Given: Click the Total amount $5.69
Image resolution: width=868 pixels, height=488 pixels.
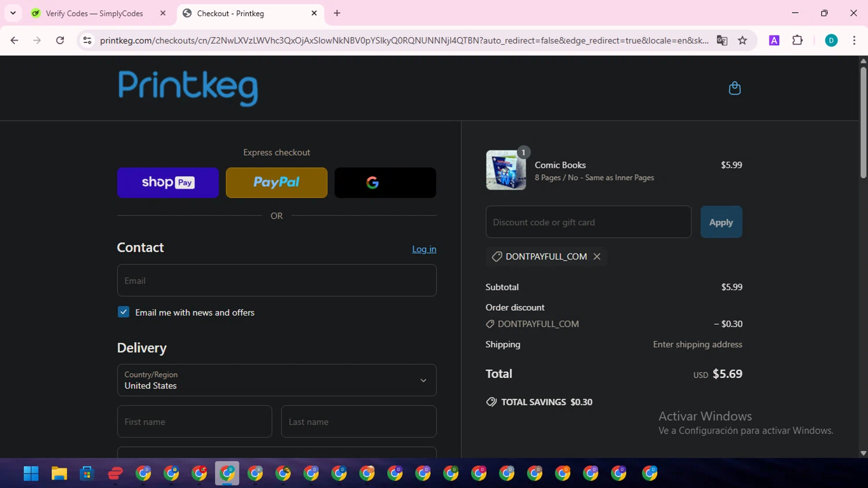Looking at the screenshot, I should coord(727,374).
